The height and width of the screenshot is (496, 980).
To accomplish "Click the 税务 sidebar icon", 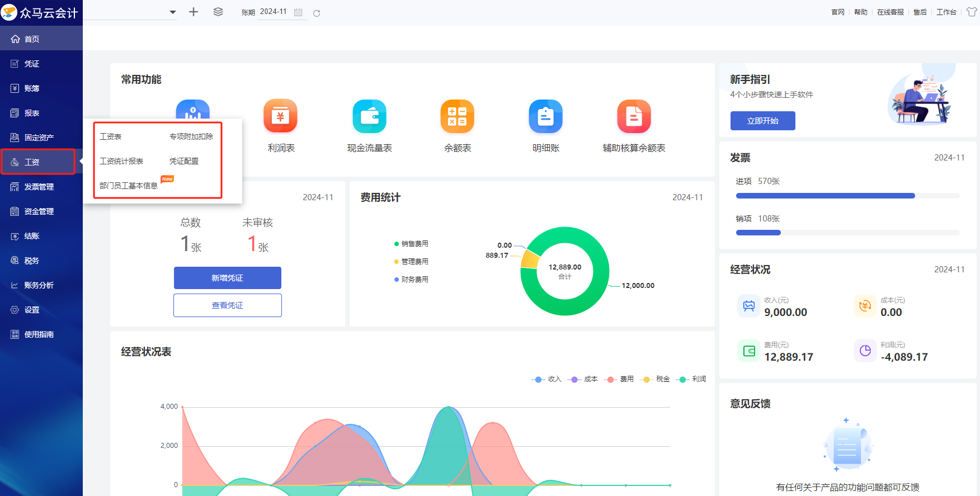I will (15, 261).
